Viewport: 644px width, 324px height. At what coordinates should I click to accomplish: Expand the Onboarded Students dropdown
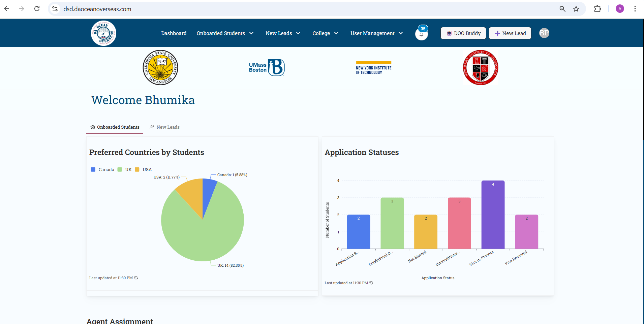pos(225,33)
